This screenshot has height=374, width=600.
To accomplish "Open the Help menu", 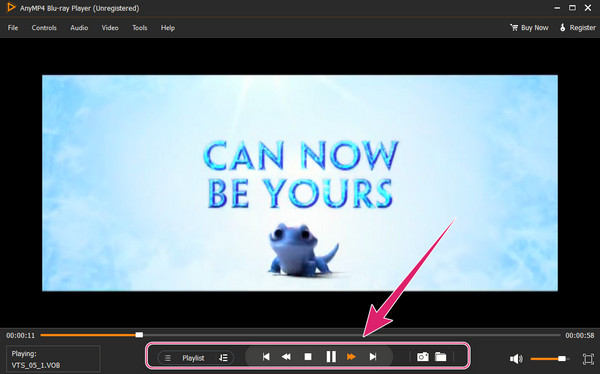I will pyautogui.click(x=168, y=28).
